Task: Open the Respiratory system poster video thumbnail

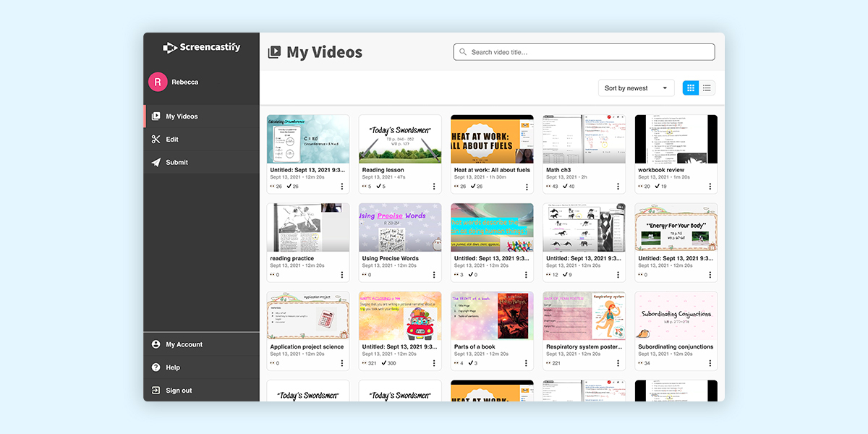Action: (584, 315)
